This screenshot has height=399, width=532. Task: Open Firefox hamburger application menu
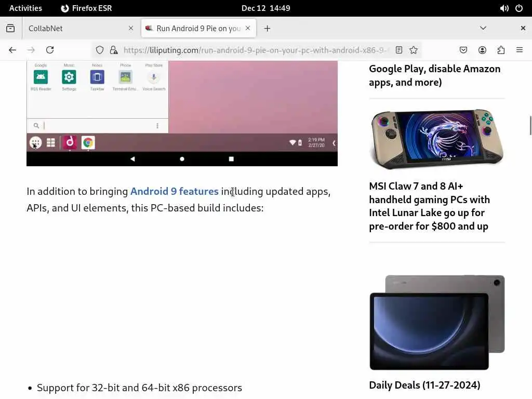pyautogui.click(x=520, y=50)
